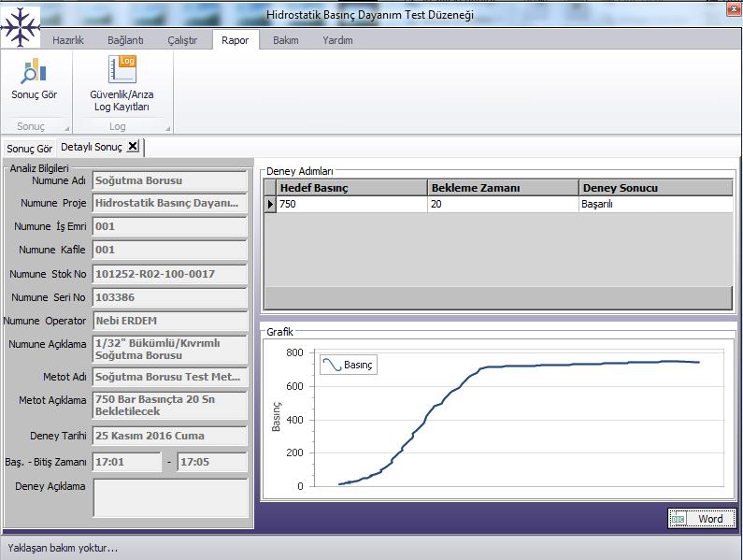Expand the Sonuç ribbon group launcher

coord(66,128)
